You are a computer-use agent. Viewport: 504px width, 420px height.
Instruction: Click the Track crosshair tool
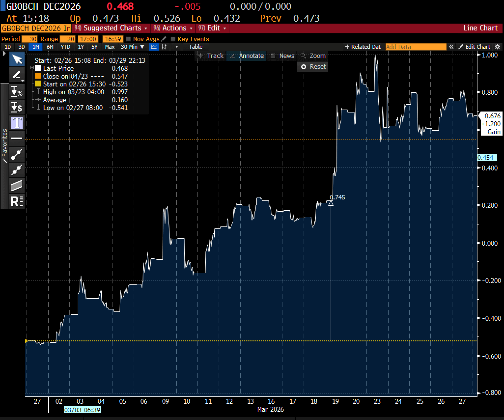coord(211,56)
